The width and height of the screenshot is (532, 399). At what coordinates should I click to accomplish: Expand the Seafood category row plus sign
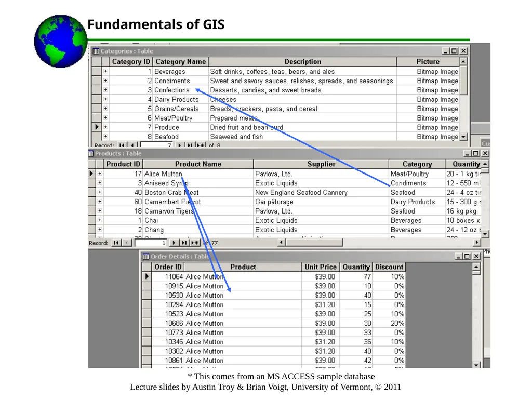pos(105,137)
